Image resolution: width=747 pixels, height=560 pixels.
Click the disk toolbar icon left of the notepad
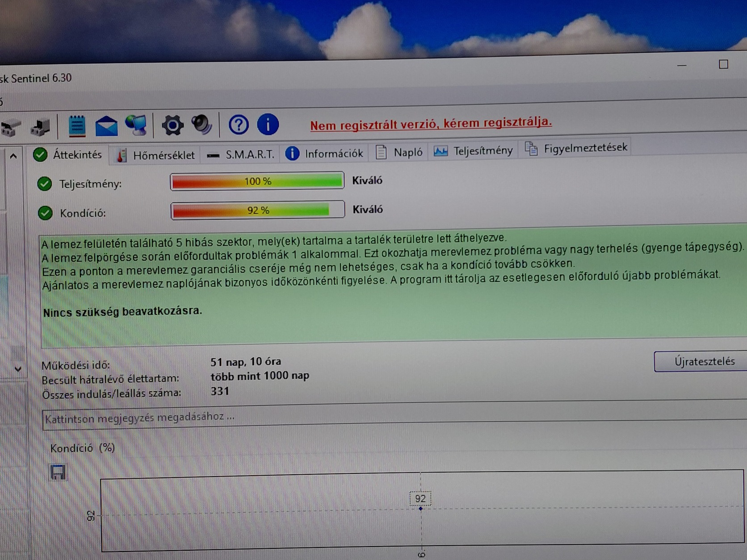click(41, 127)
